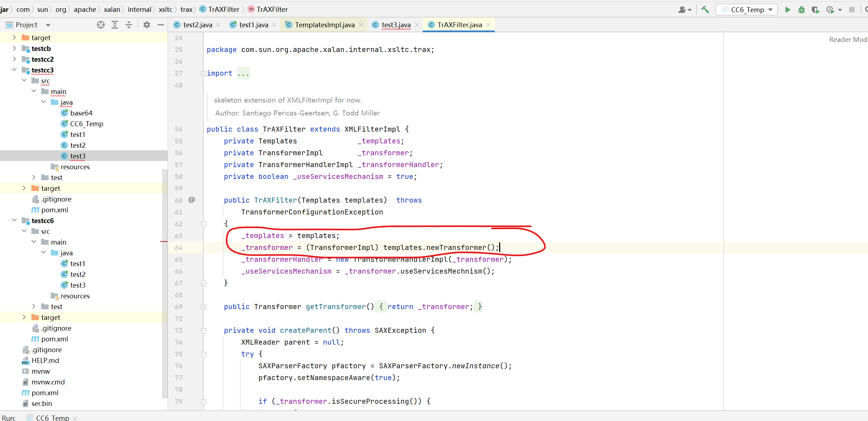Screen dimensions: 868x421
Task: Fold the createParent method at line 73
Action: (x=203, y=331)
